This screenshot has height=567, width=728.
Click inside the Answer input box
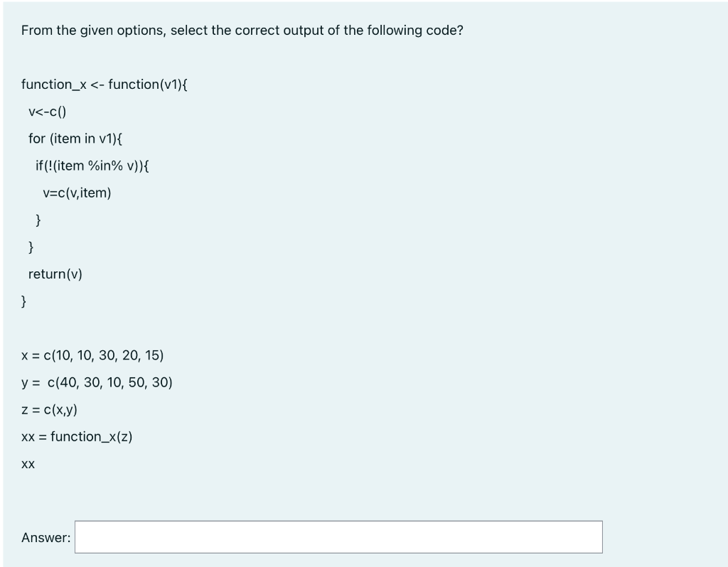point(339,536)
